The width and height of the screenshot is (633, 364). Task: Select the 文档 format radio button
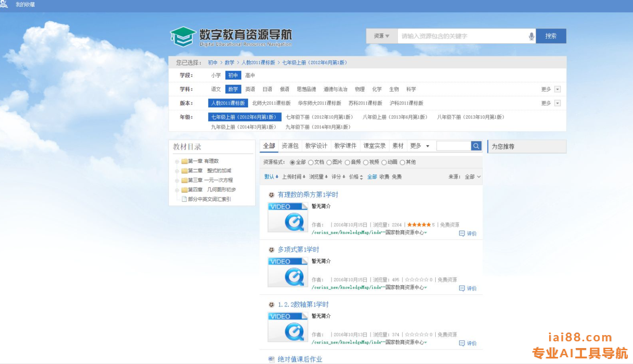click(x=311, y=162)
